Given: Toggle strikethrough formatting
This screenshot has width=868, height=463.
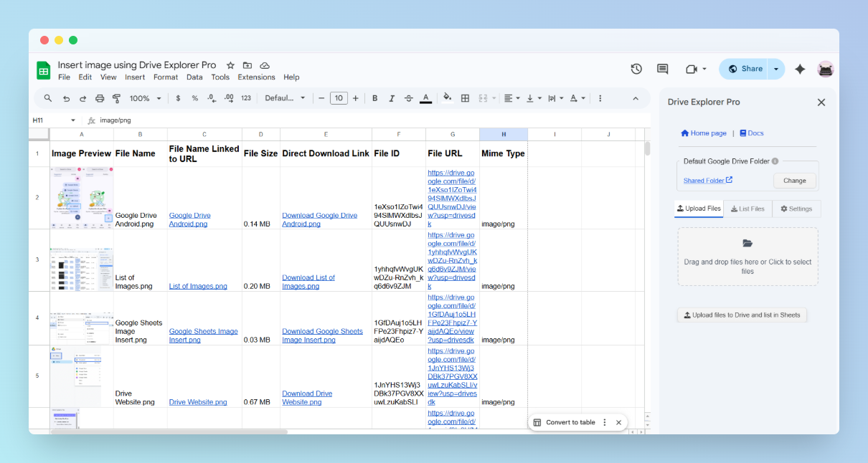Looking at the screenshot, I should pyautogui.click(x=409, y=98).
